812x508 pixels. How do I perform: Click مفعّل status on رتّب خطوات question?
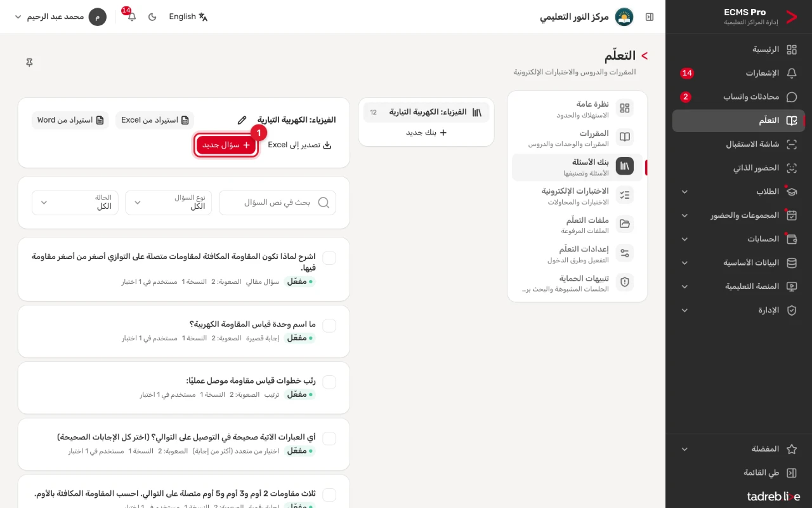pyautogui.click(x=299, y=394)
